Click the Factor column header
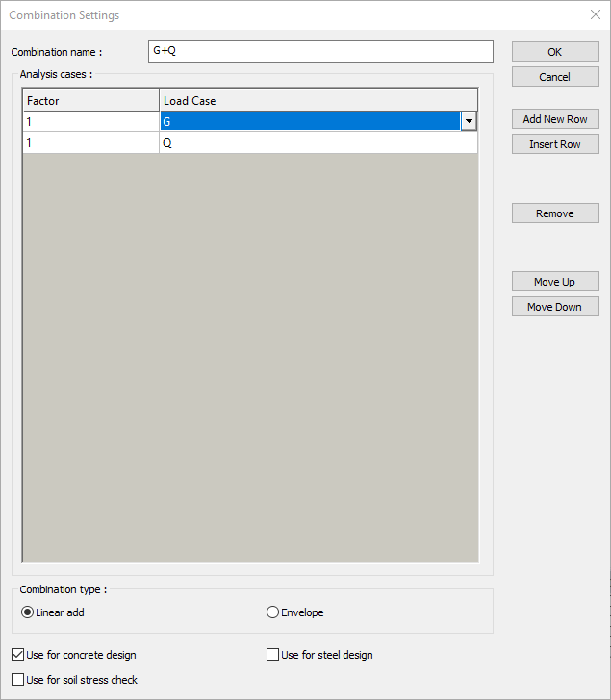The height and width of the screenshot is (700, 611). (x=90, y=101)
